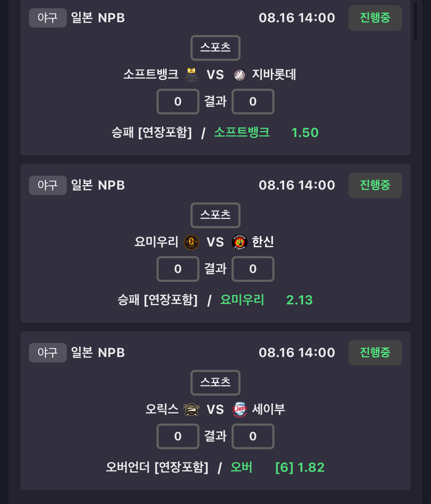This screenshot has width=431, height=504.
Task: Click 소프트뱅크 home score box
Action: click(178, 102)
